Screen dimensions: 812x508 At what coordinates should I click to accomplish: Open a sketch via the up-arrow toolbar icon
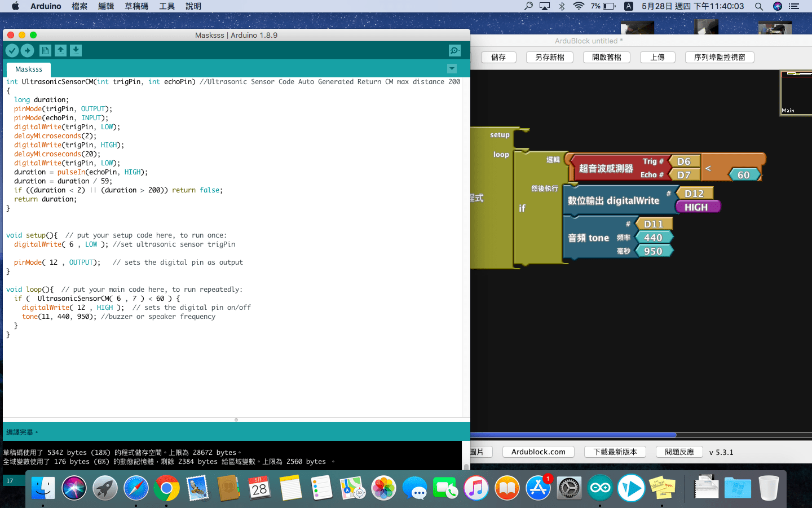coord(60,50)
